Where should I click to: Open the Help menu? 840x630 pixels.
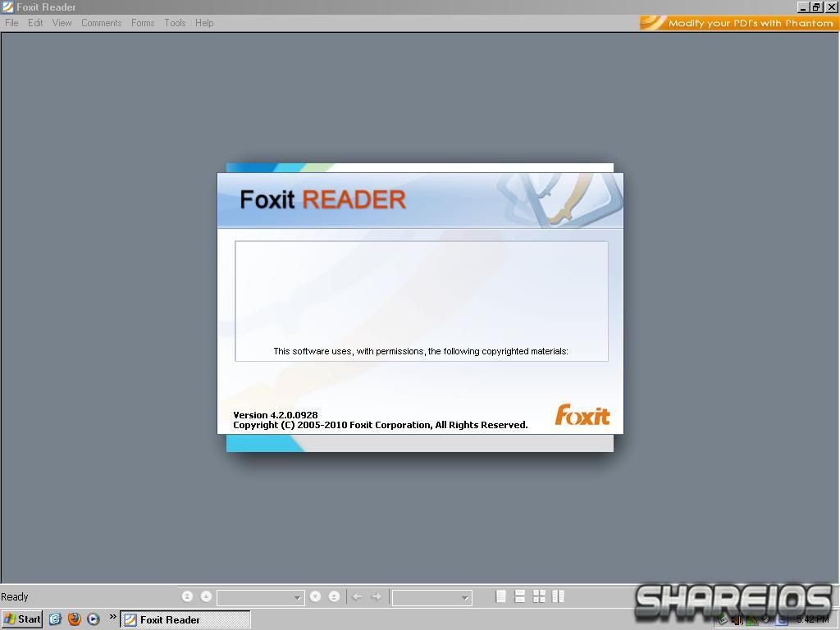point(204,23)
